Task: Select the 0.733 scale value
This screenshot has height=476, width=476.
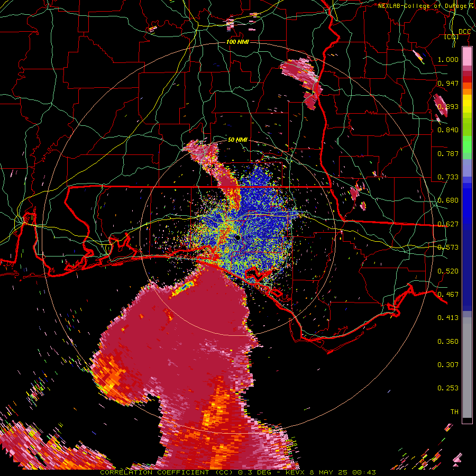Action: 448,177
